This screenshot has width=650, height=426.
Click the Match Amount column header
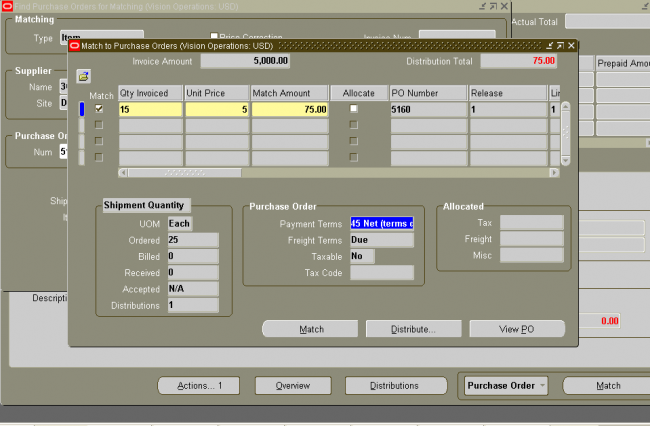[290, 93]
